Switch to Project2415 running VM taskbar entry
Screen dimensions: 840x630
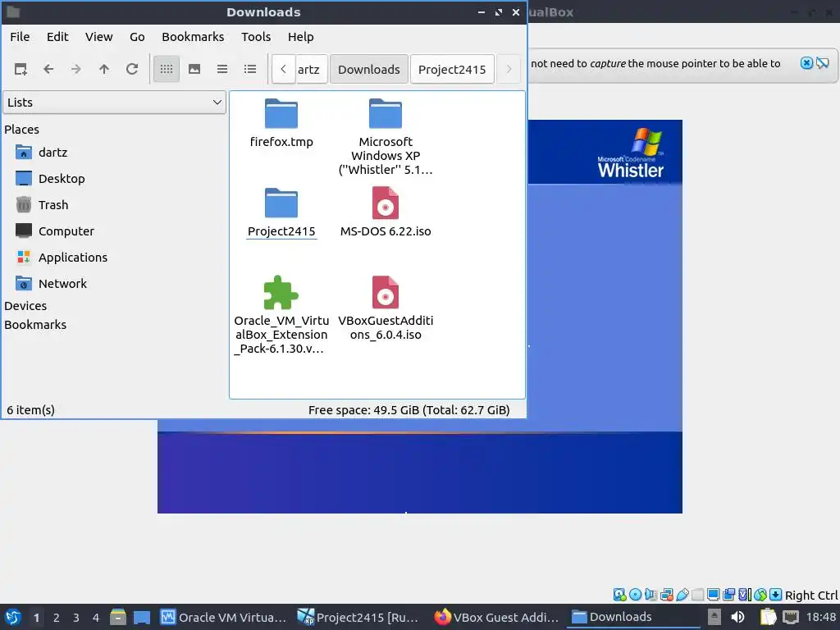point(360,617)
